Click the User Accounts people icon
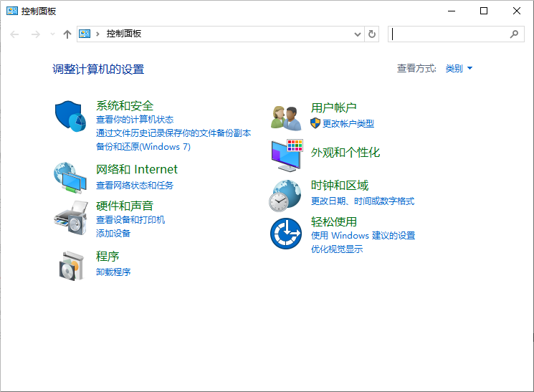534x392 pixels. click(285, 116)
